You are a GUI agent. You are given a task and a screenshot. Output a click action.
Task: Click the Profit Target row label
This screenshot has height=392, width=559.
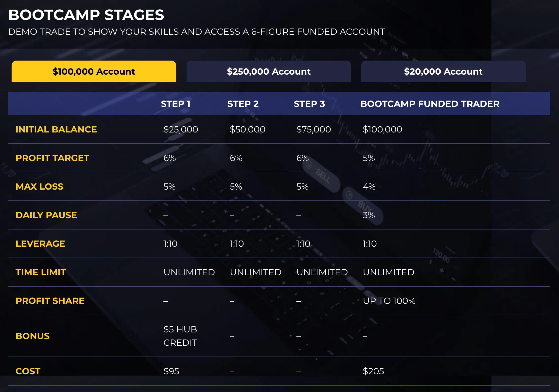52,158
